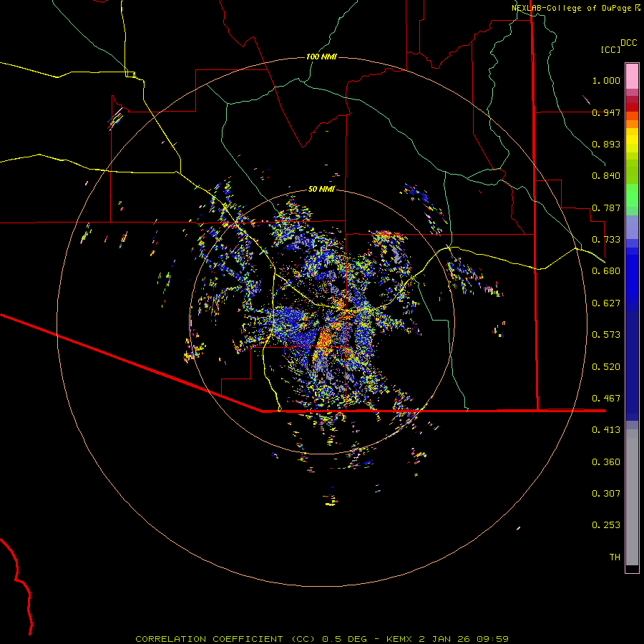Click the 0.680 legend value

click(606, 271)
